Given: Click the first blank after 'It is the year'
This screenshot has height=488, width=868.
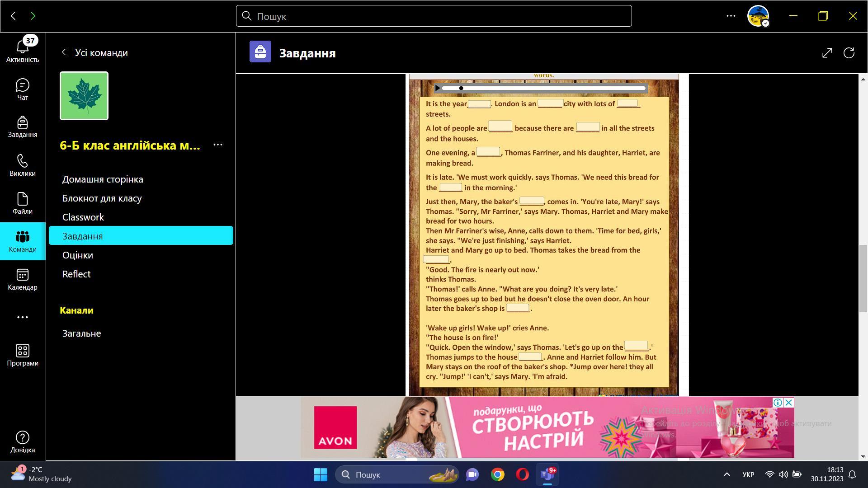Looking at the screenshot, I should point(479,104).
